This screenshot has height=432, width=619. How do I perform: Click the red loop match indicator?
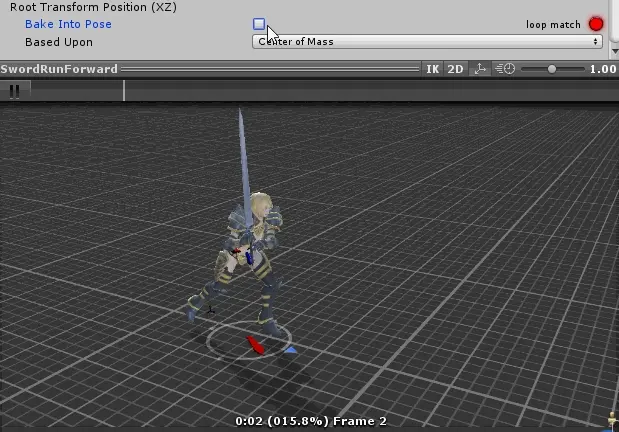596,24
